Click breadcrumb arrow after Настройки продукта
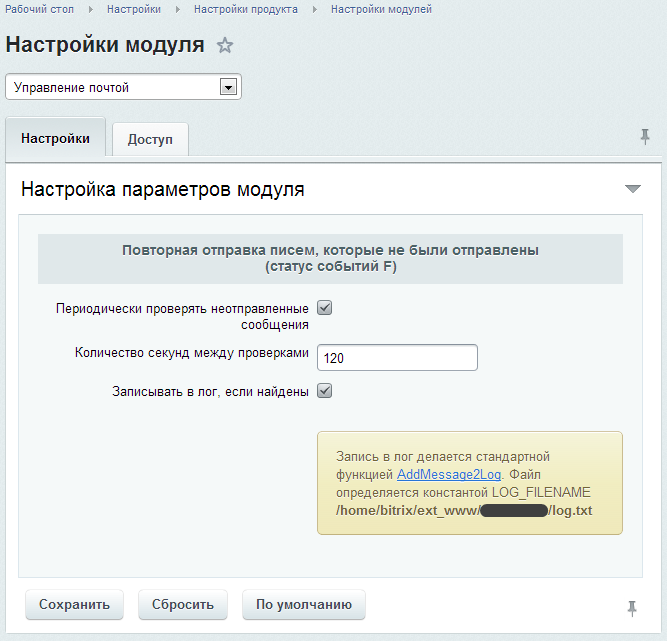The width and height of the screenshot is (667, 641). click(x=316, y=9)
